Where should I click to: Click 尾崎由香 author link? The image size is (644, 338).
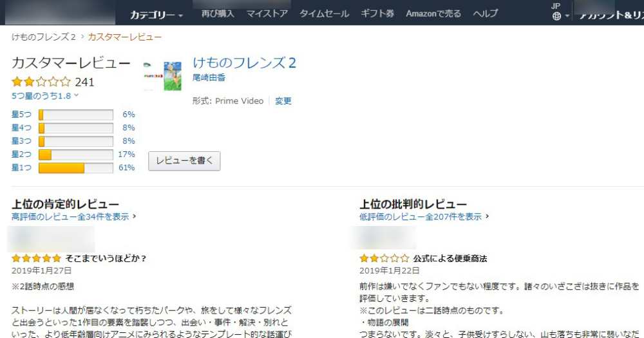[209, 77]
